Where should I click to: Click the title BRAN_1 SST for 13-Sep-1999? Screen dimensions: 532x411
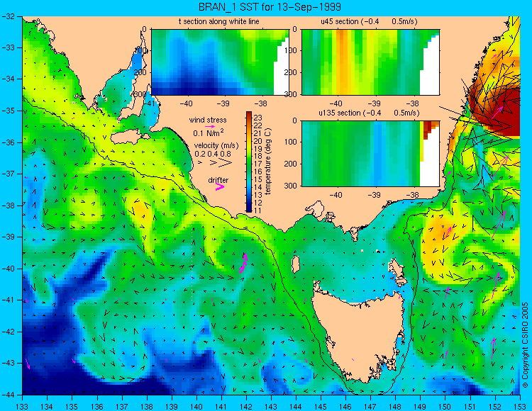270,7
